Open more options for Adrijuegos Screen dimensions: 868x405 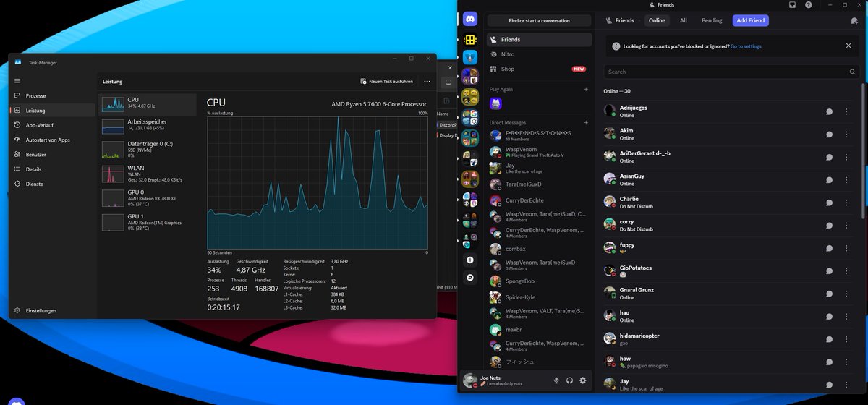pyautogui.click(x=846, y=112)
